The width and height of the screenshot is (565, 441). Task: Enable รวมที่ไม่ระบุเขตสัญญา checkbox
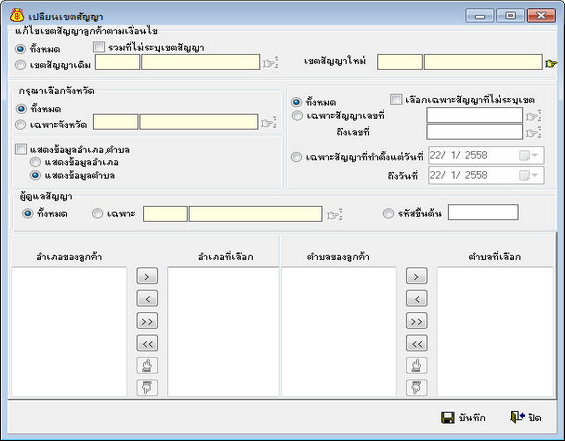coord(99,47)
